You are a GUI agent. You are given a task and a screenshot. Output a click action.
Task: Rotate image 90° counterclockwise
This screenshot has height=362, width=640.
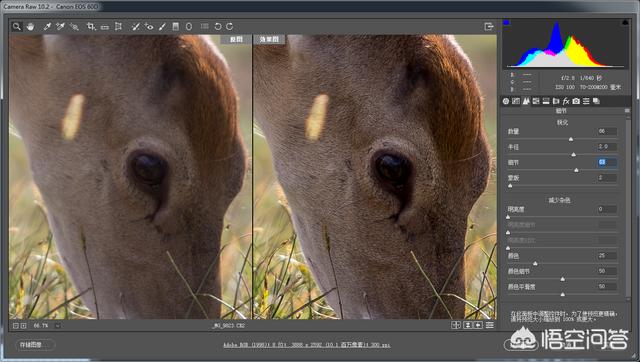pos(218,27)
